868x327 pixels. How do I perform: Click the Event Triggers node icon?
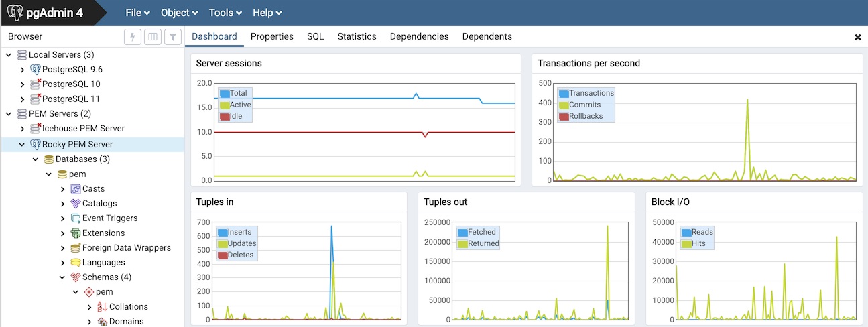76,218
